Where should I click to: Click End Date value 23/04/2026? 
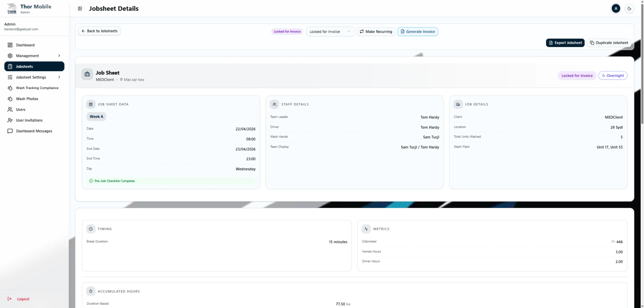pyautogui.click(x=245, y=149)
